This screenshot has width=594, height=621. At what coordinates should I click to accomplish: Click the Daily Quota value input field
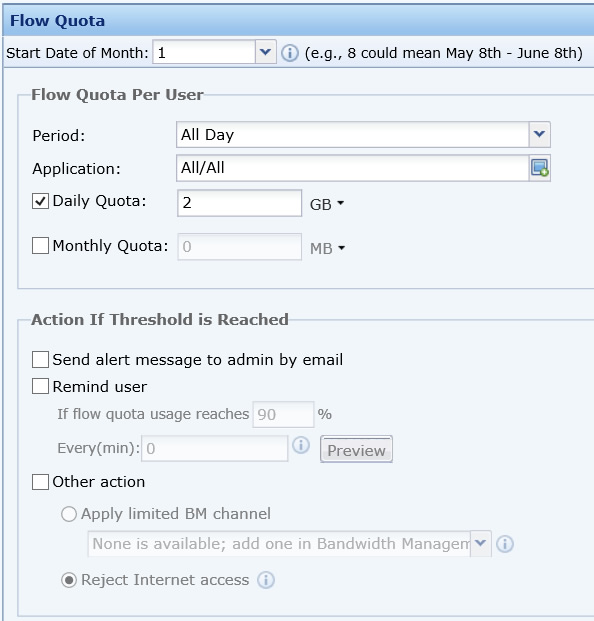tap(240, 203)
